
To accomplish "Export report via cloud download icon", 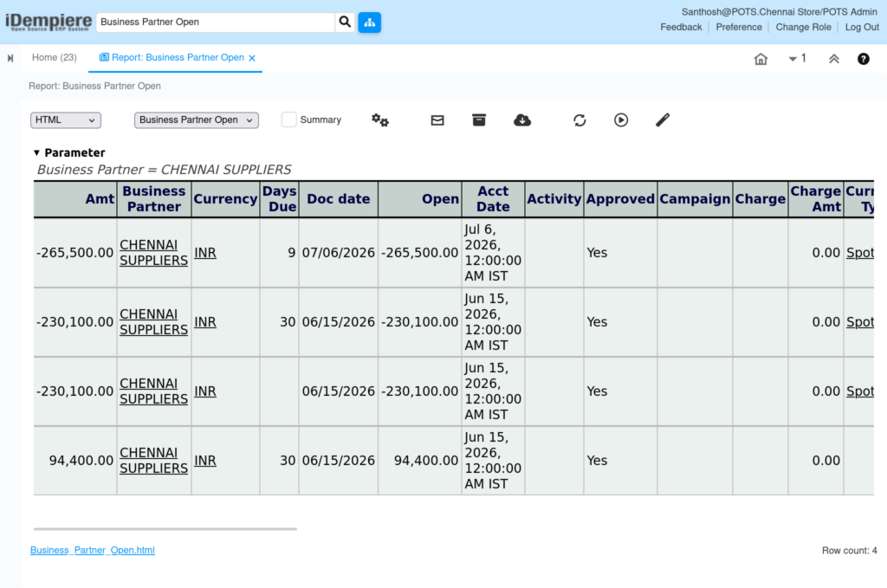I will (x=522, y=120).
